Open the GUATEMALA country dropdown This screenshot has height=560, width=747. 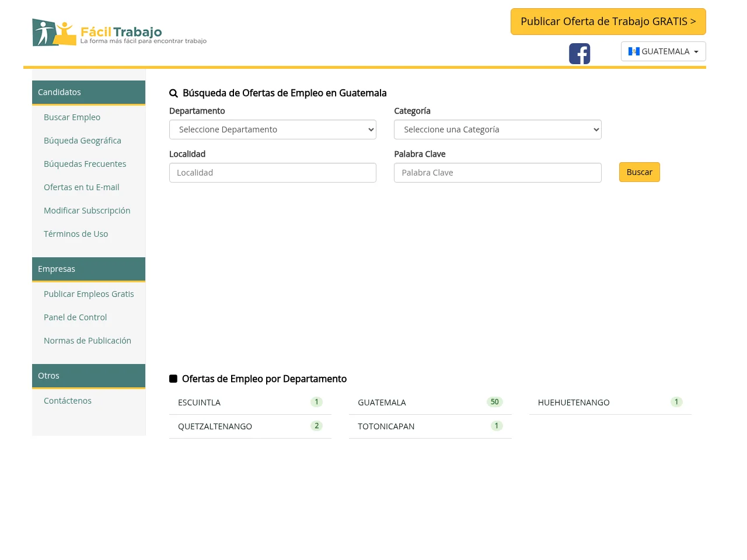664,51
